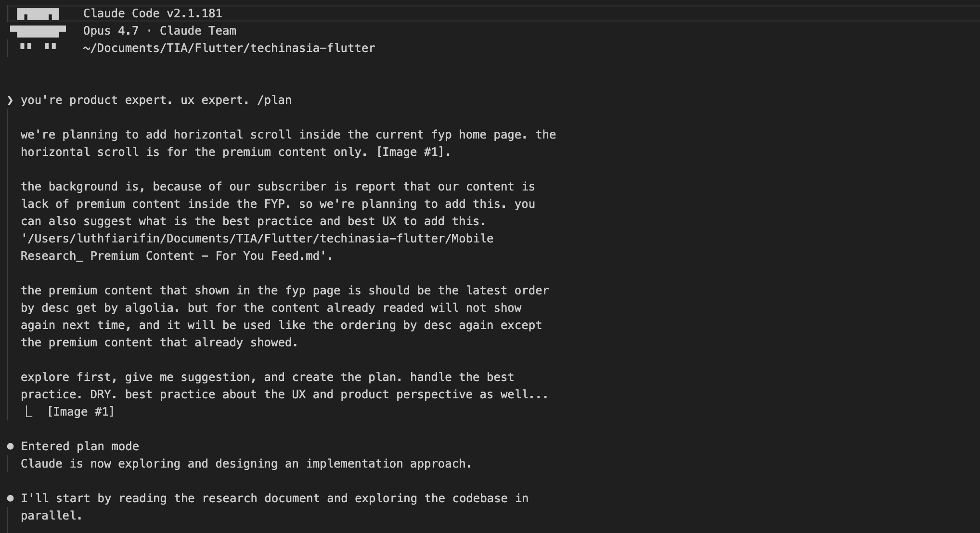The image size is (980, 533).
Task: Click the line "explore first, give me suggestion"
Action: [x=267, y=377]
